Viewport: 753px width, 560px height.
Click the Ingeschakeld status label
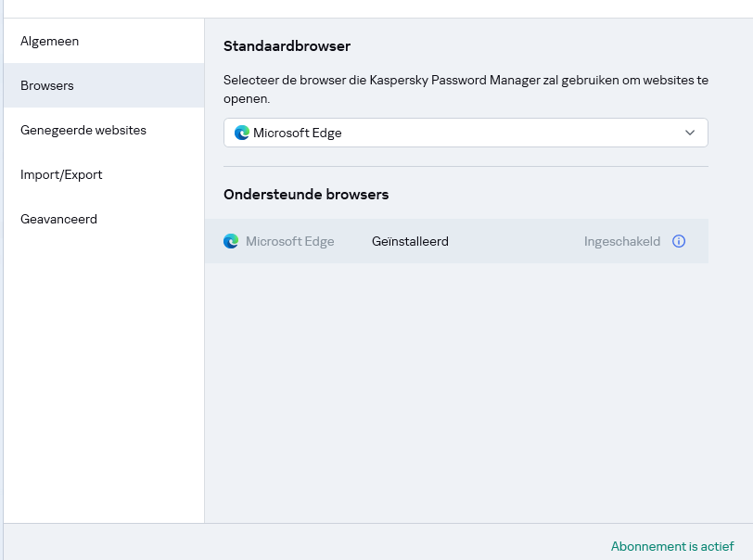click(x=622, y=241)
